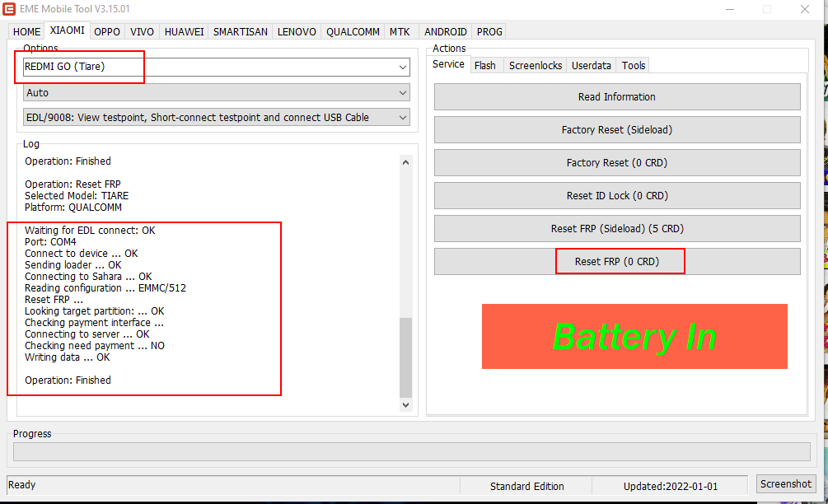The image size is (828, 504).
Task: Click the log scrollbar up arrow
Action: pyautogui.click(x=405, y=162)
